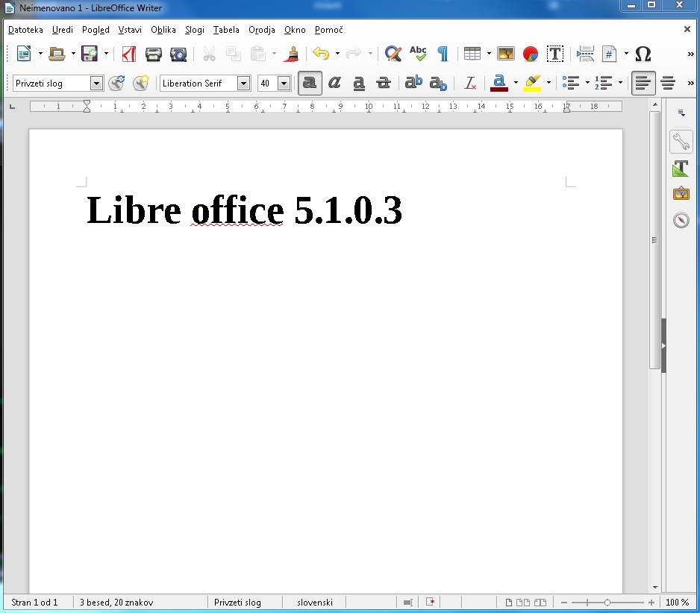The height and width of the screenshot is (613, 700).
Task: Click the zoom slider handle
Action: coord(607,603)
